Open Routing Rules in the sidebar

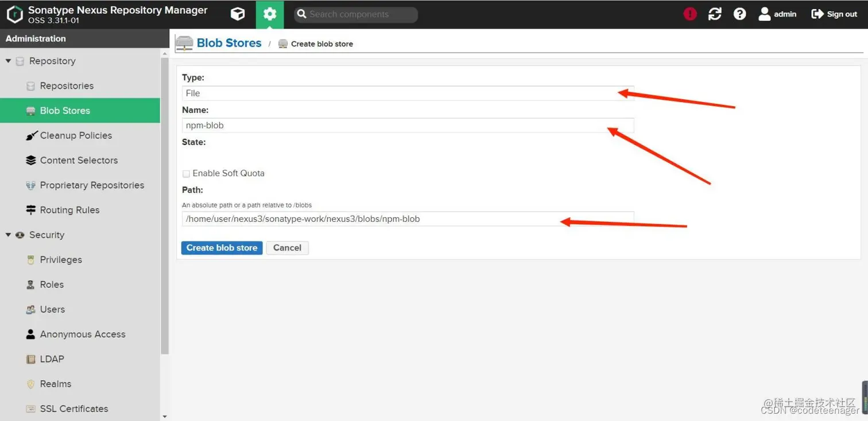[x=80, y=210]
